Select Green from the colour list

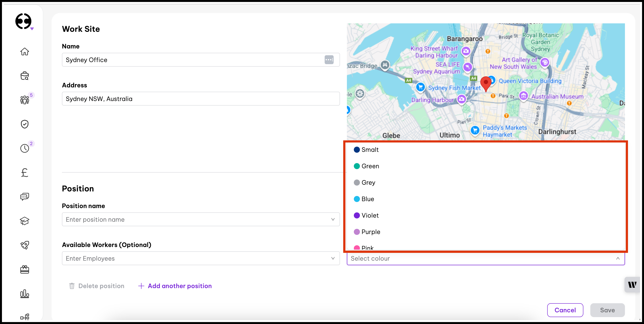pos(370,166)
